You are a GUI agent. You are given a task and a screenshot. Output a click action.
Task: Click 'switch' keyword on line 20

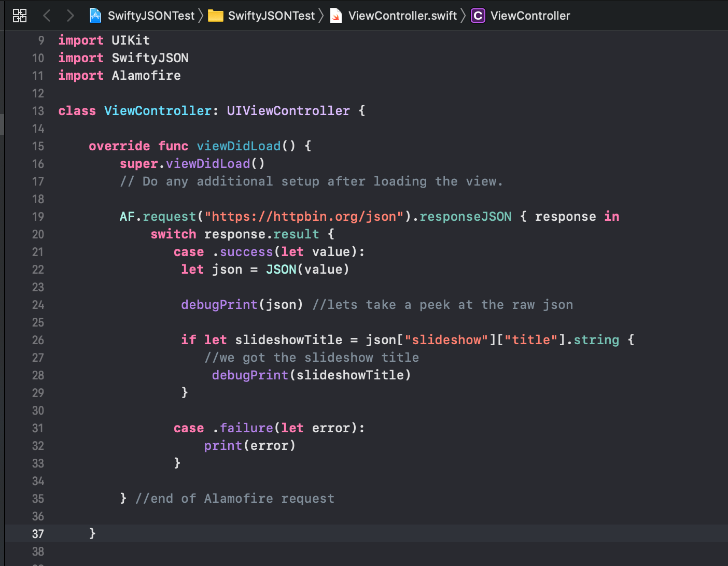point(173,234)
